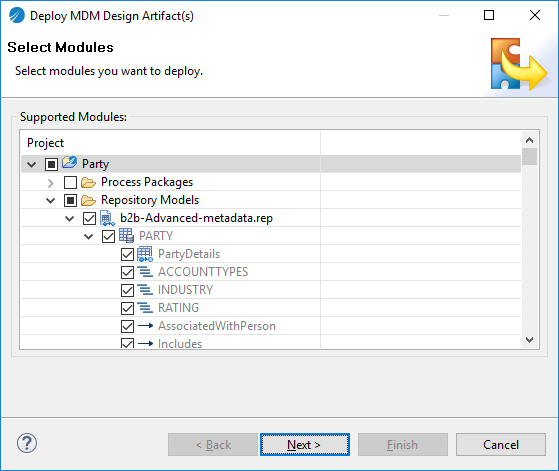Click the b2b-Advanced-metadata.rep file icon

pos(107,218)
